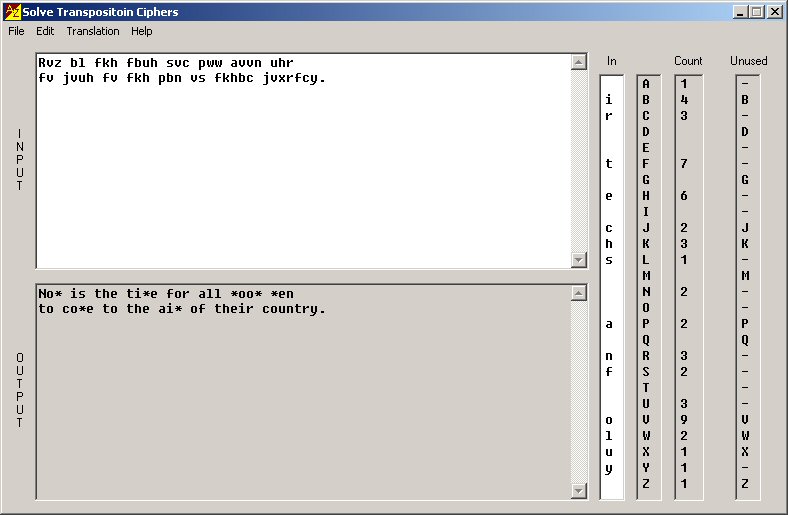Open the Edit menu
Screen dimensions: 788x515
(x=45, y=31)
